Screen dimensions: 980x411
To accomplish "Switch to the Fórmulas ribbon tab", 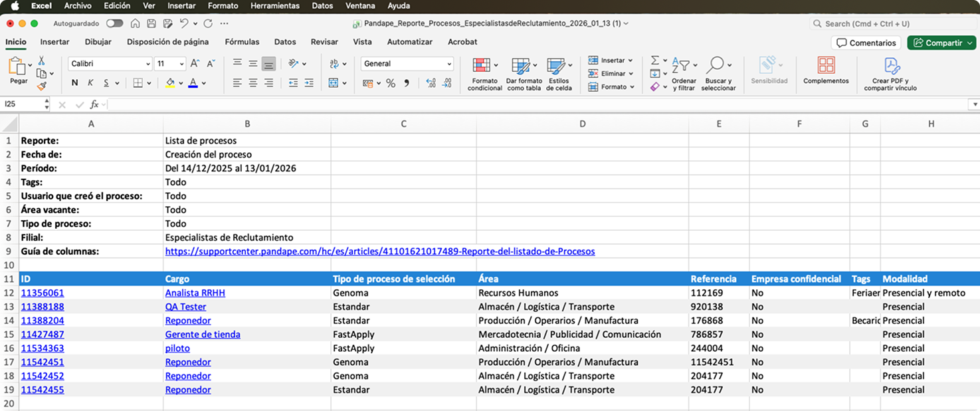I will point(242,41).
